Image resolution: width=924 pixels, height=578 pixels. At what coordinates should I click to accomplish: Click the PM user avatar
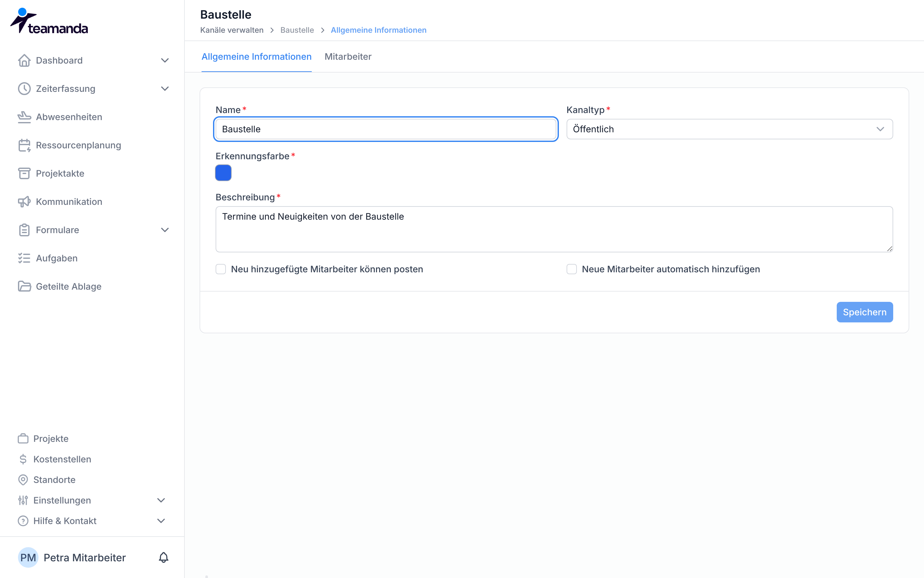[x=28, y=557]
